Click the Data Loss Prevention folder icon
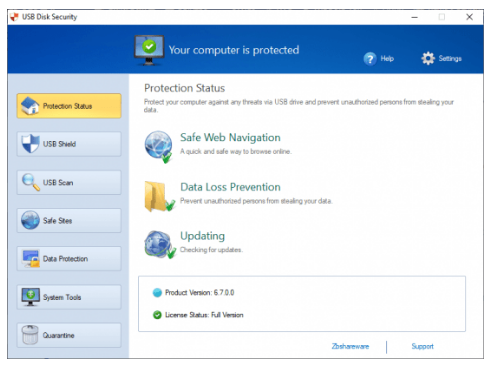The height and width of the screenshot is (365, 488). click(159, 197)
